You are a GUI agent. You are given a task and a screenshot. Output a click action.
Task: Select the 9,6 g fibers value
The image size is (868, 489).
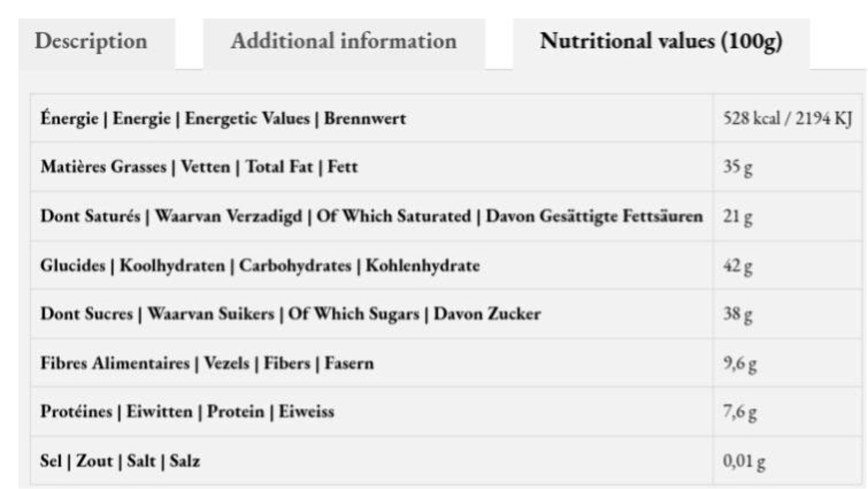[740, 363]
